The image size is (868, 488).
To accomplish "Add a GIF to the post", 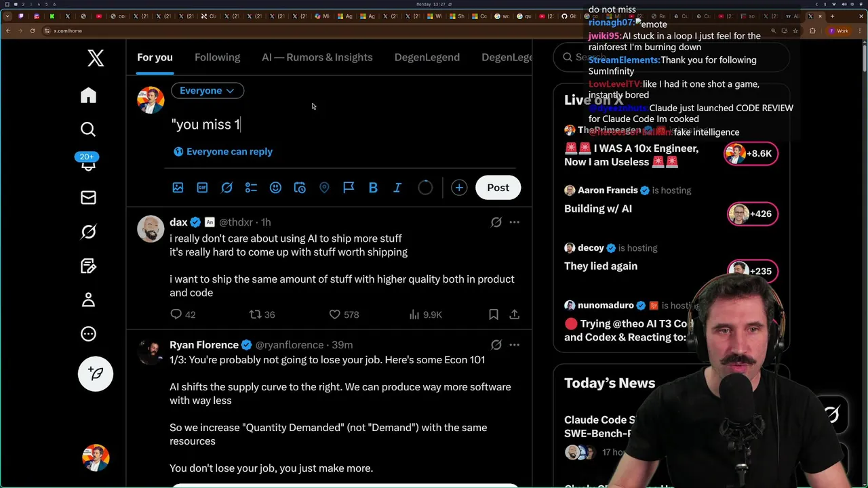I will (202, 188).
